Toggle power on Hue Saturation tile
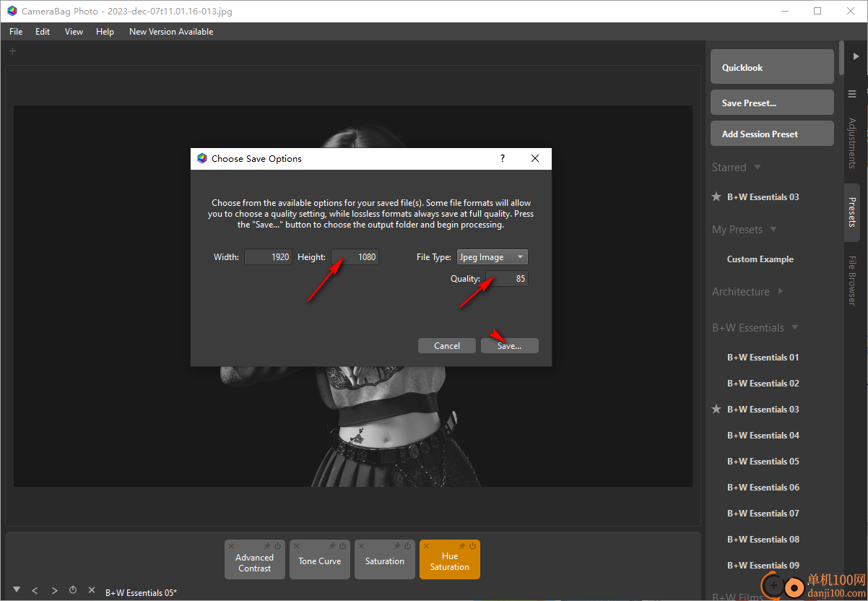868x601 pixels. point(472,546)
